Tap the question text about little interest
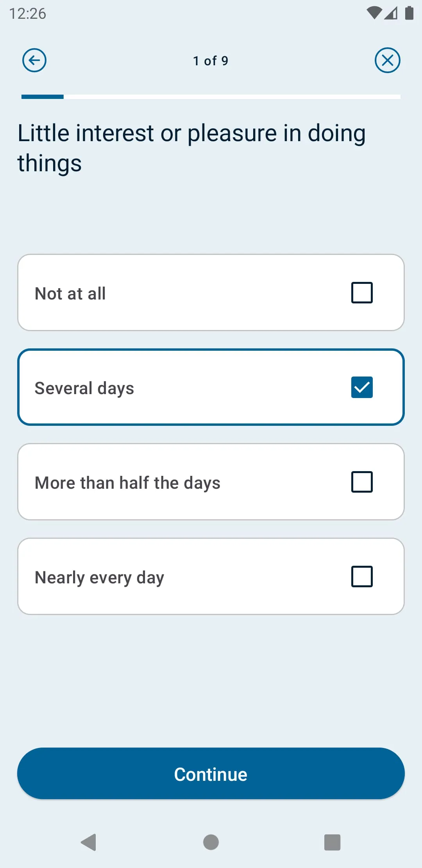The image size is (422, 868). point(192,147)
